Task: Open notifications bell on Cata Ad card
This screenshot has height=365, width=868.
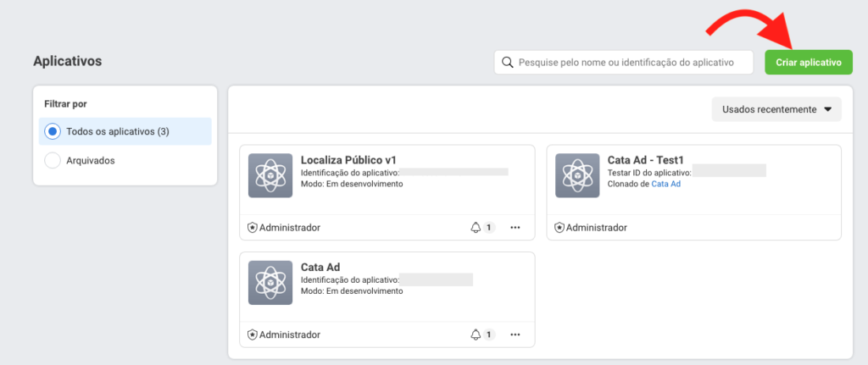Action: [x=476, y=335]
